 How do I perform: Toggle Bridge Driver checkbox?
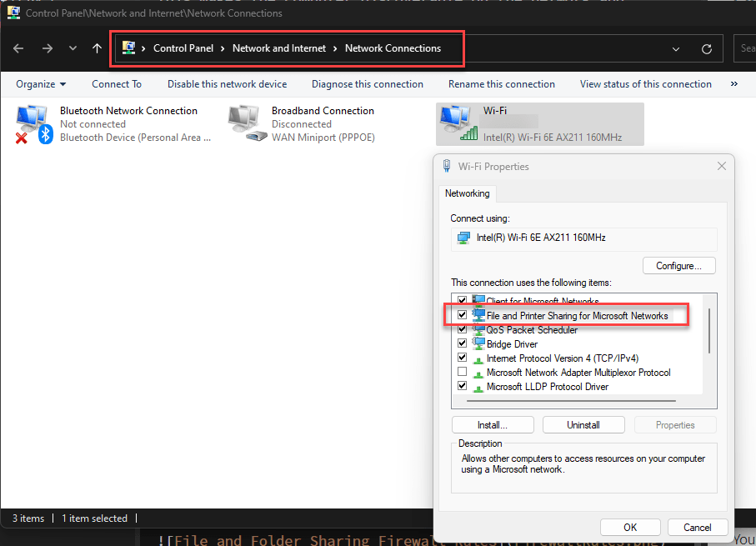point(463,343)
